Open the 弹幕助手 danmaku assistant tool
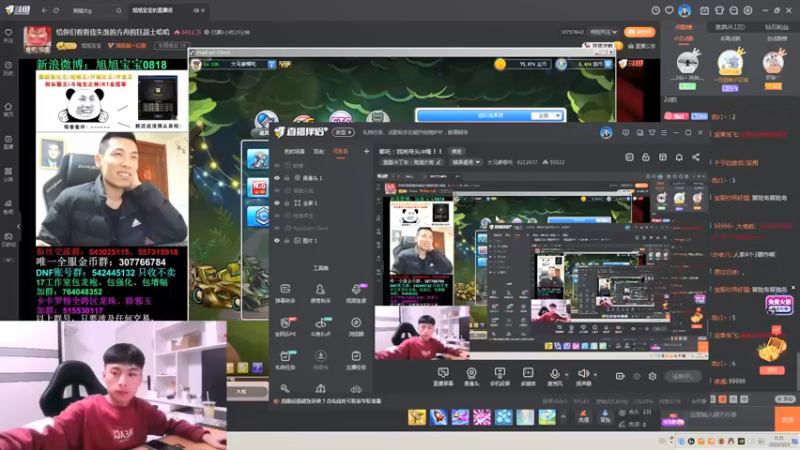Viewport: 800px width, 450px height. (285, 294)
